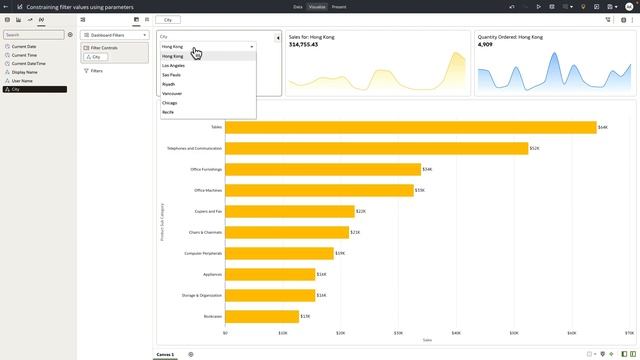Switch to the Present tab
Screen dimensions: 640x360
(x=339, y=7)
